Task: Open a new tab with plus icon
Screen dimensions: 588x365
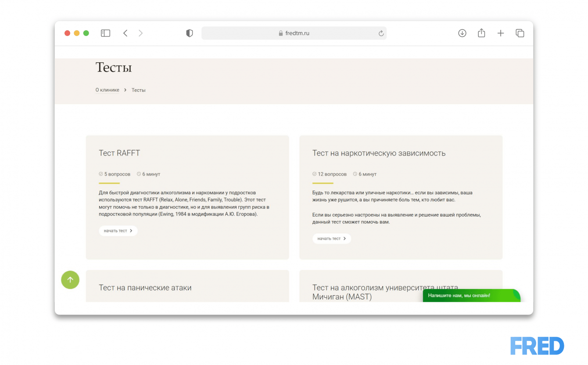Action: coord(501,33)
